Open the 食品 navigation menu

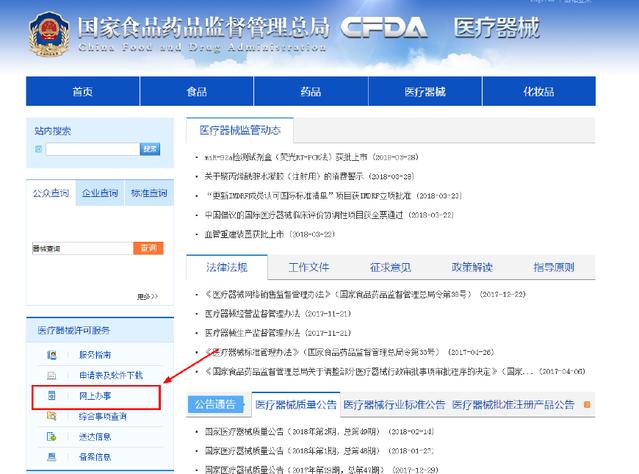point(197,92)
